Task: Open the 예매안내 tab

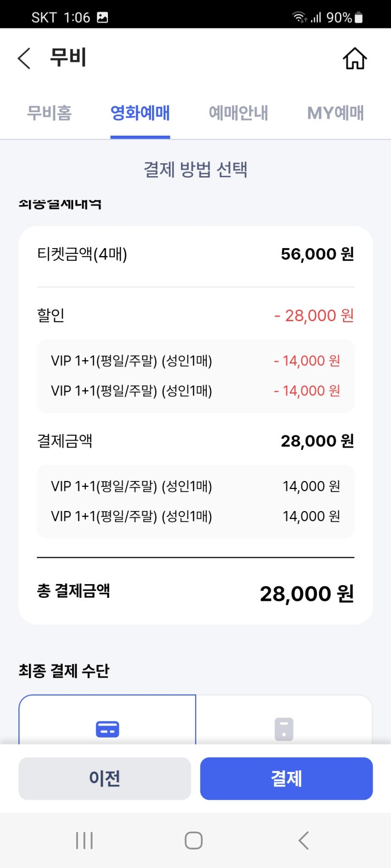Action: (x=238, y=113)
